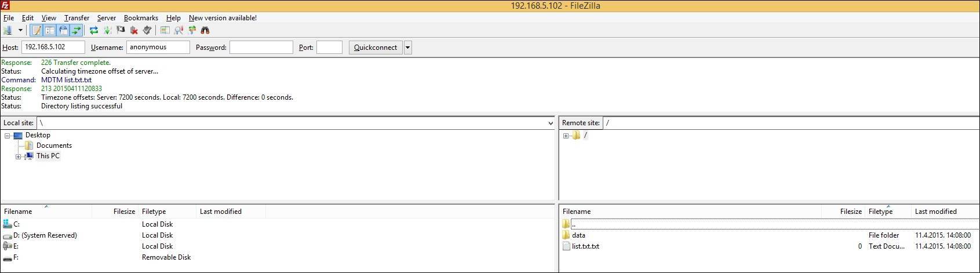Sort remote files by Filename column
Screen dimensions: 980x273
point(691,212)
